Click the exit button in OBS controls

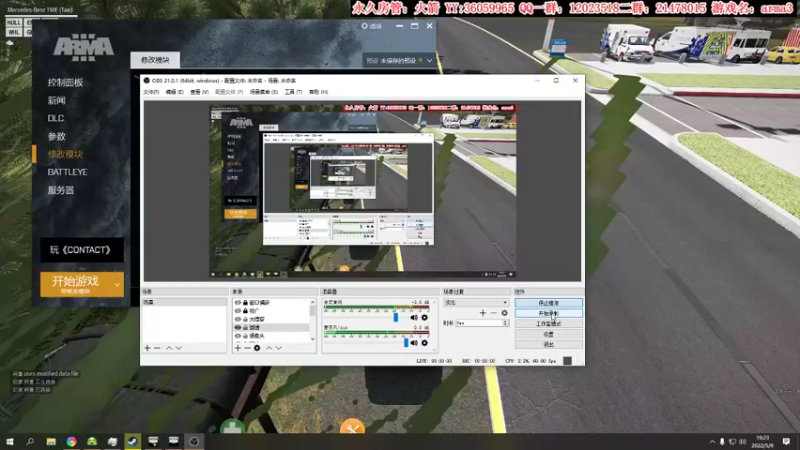548,344
